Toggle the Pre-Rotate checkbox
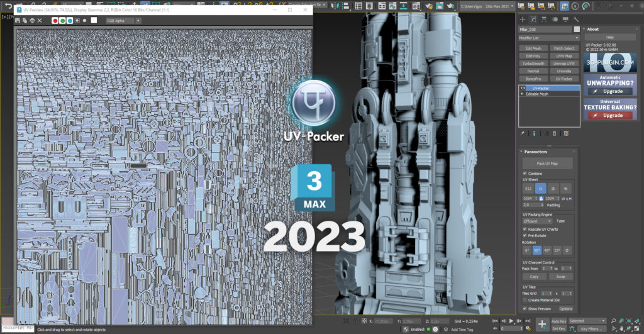The width and height of the screenshot is (644, 334). [x=525, y=235]
